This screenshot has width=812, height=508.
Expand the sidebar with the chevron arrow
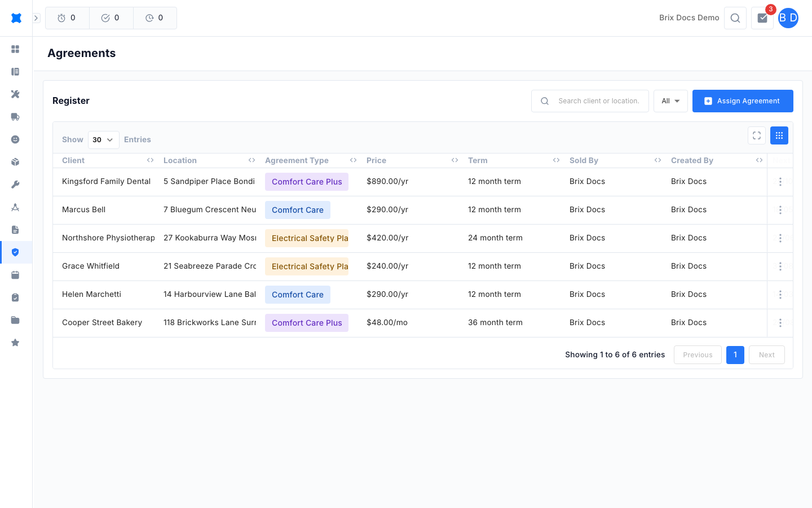(x=36, y=18)
